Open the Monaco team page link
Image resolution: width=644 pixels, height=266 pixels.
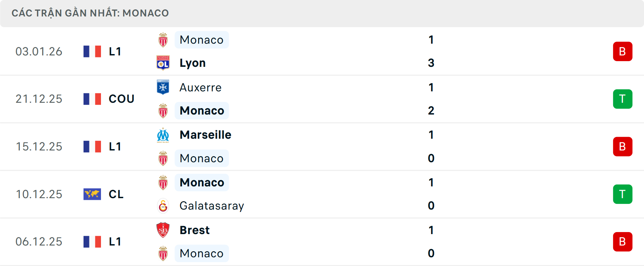201,40
